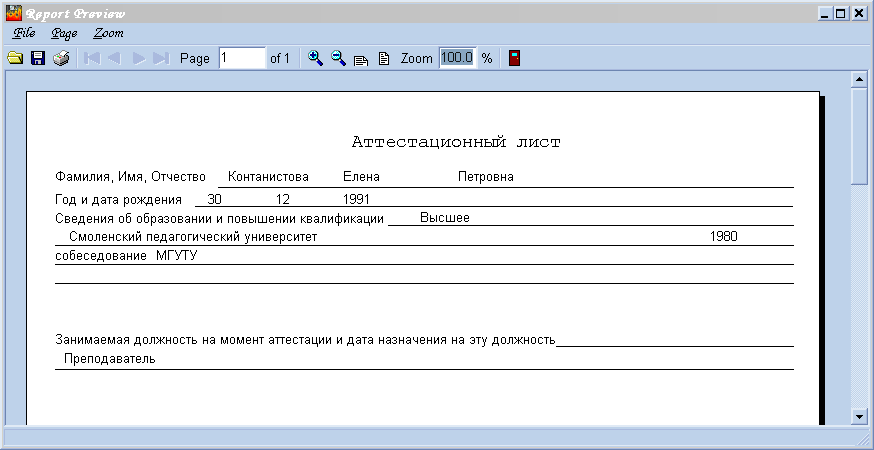Go to previous page arrow
This screenshot has height=450, width=874.
(114, 58)
